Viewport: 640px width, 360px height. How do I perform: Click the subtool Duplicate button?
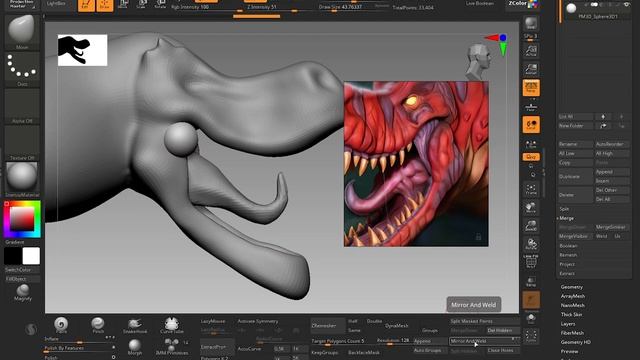[x=575, y=176]
